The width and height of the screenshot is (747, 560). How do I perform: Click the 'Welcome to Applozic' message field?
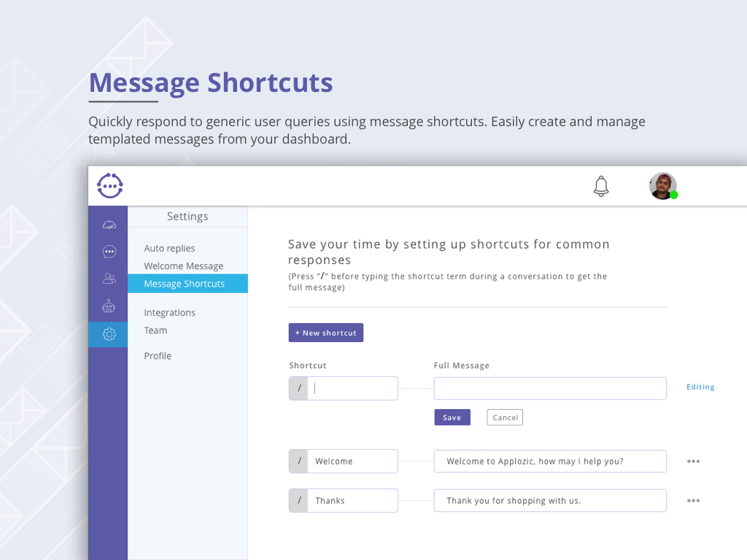(x=550, y=461)
